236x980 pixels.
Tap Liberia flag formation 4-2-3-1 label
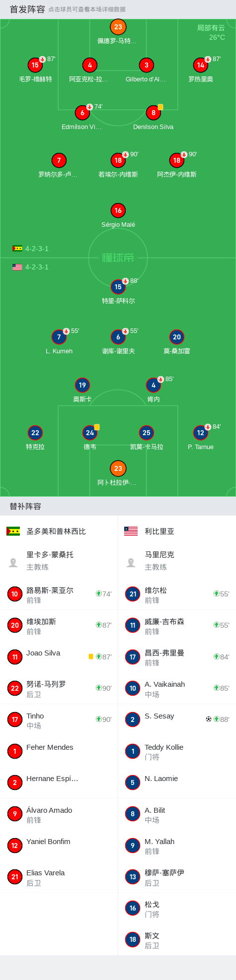point(37,267)
